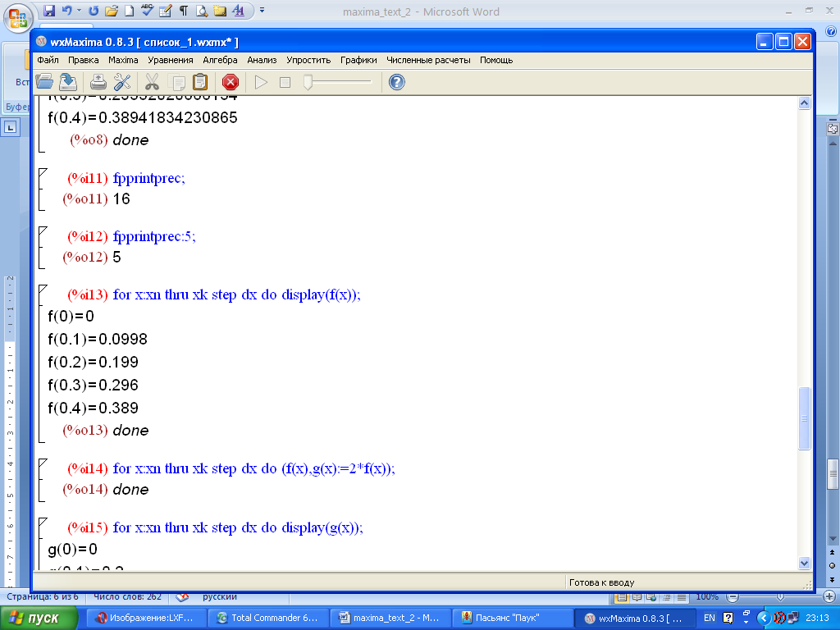Open wxMaxima configuration tools icon
This screenshot has width=840, height=630.
coord(122,82)
